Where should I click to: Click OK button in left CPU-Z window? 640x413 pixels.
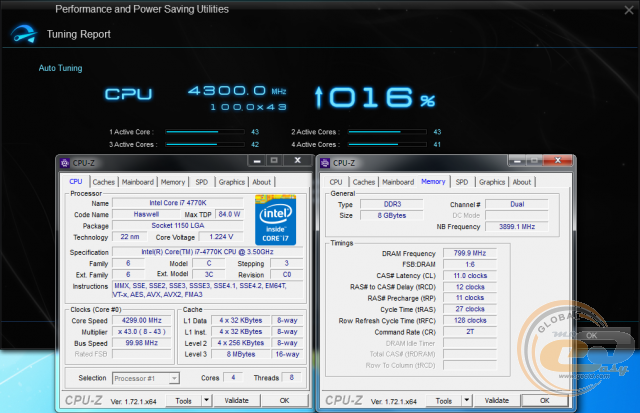[284, 401]
